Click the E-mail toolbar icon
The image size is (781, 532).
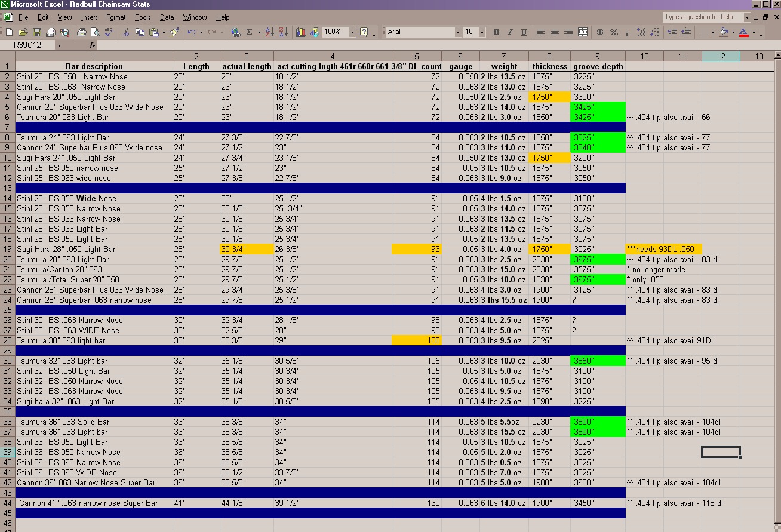(x=51, y=32)
